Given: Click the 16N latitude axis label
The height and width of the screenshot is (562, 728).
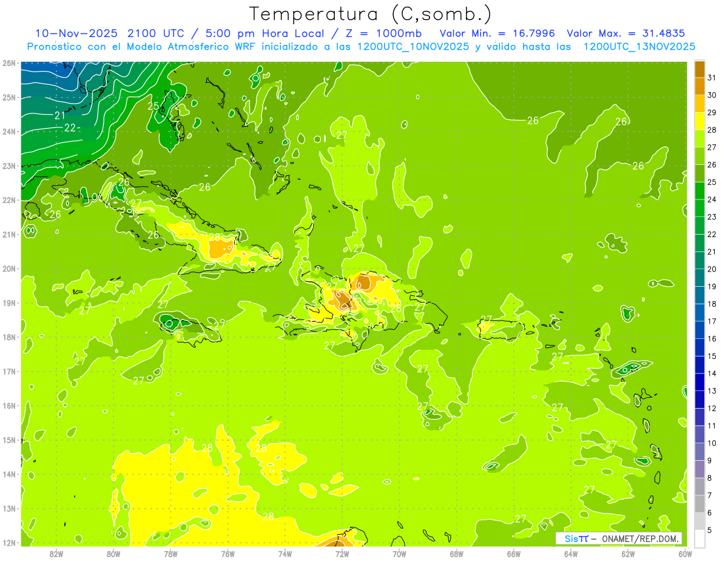Looking at the screenshot, I should click(9, 406).
